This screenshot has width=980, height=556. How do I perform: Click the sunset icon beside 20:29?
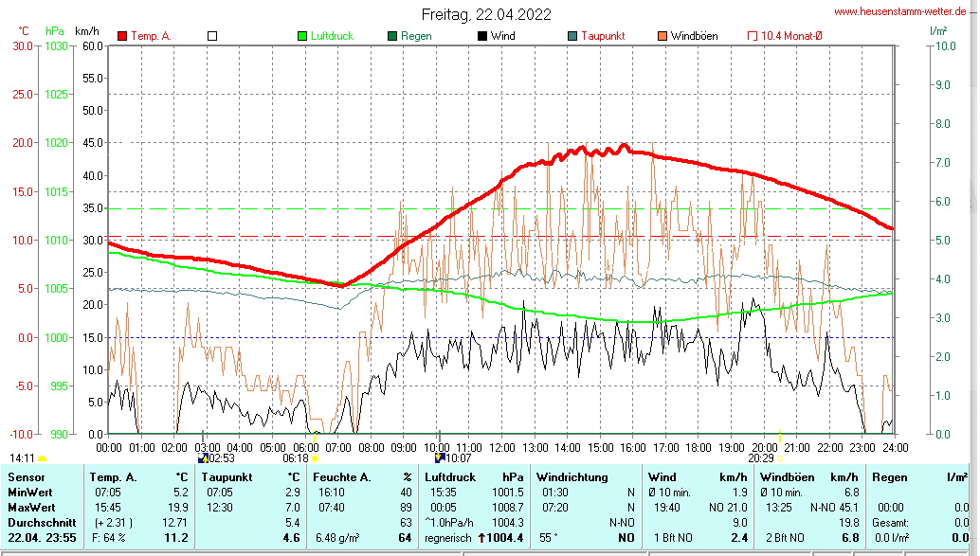pos(780,458)
